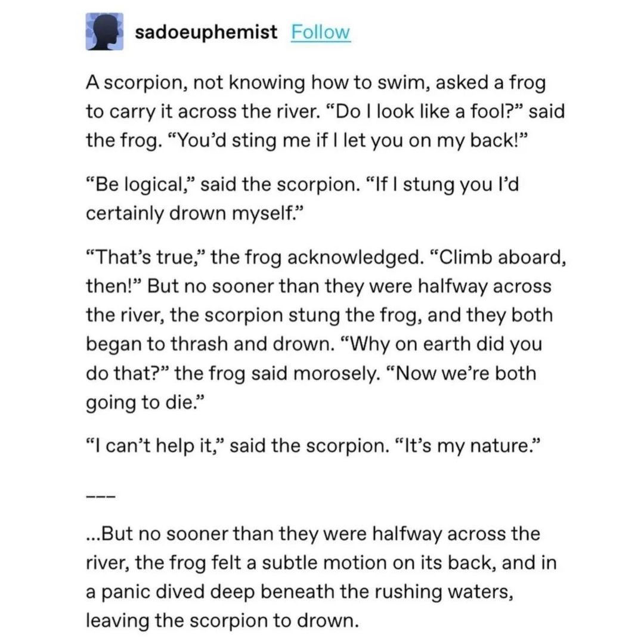Click the sadoeuphemist profile avatar
The width and height of the screenshot is (644, 644).
point(104,32)
